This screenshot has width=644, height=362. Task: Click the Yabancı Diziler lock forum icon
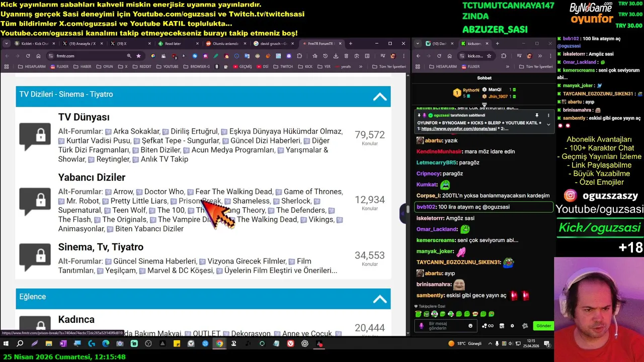pyautogui.click(x=35, y=201)
